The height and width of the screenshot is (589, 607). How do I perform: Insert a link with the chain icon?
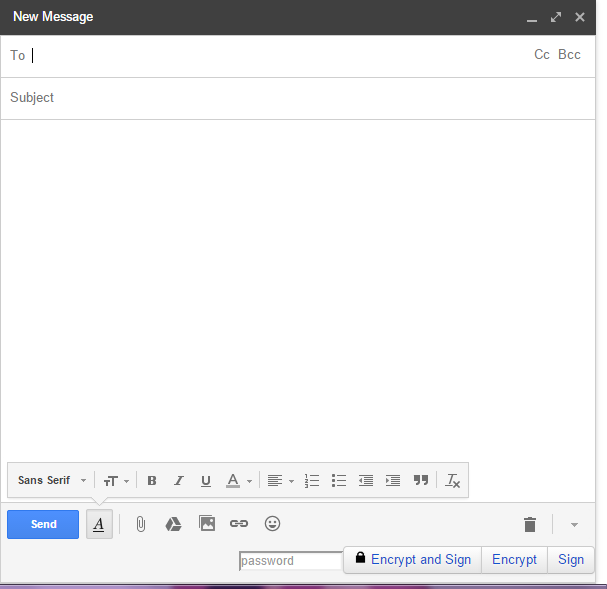click(238, 523)
